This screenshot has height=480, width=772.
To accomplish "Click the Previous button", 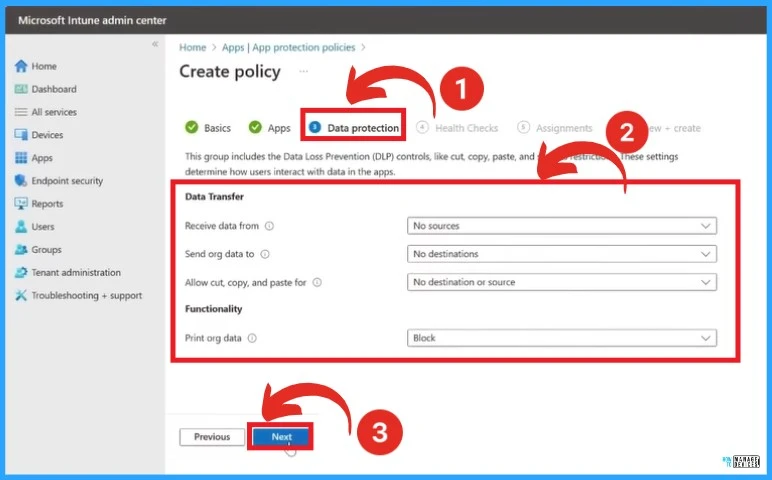I will tap(212, 437).
